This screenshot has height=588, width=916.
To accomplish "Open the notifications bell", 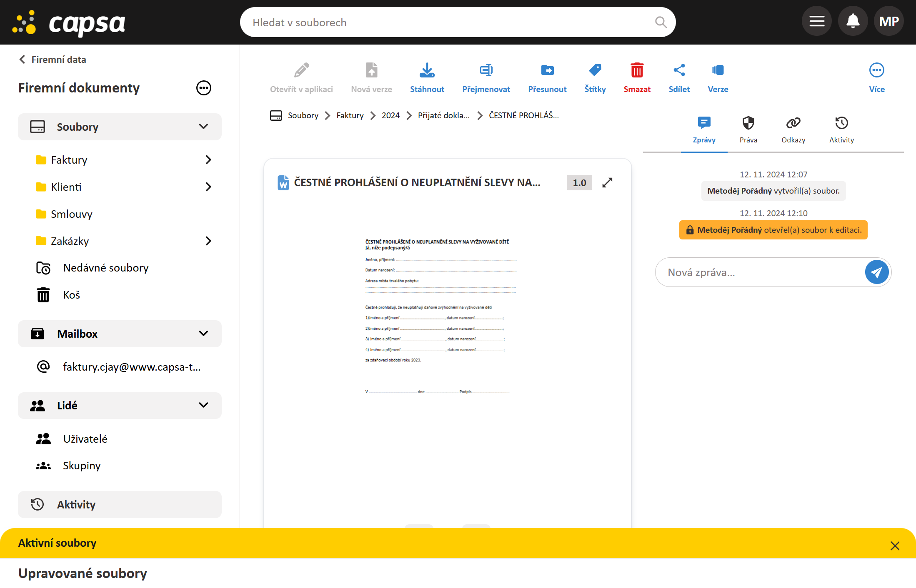I will click(x=853, y=21).
